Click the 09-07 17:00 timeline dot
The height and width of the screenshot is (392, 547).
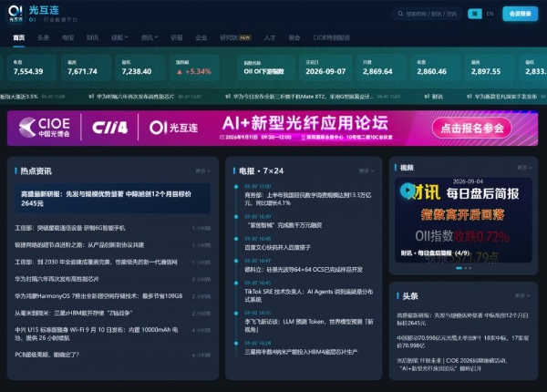coord(236,187)
